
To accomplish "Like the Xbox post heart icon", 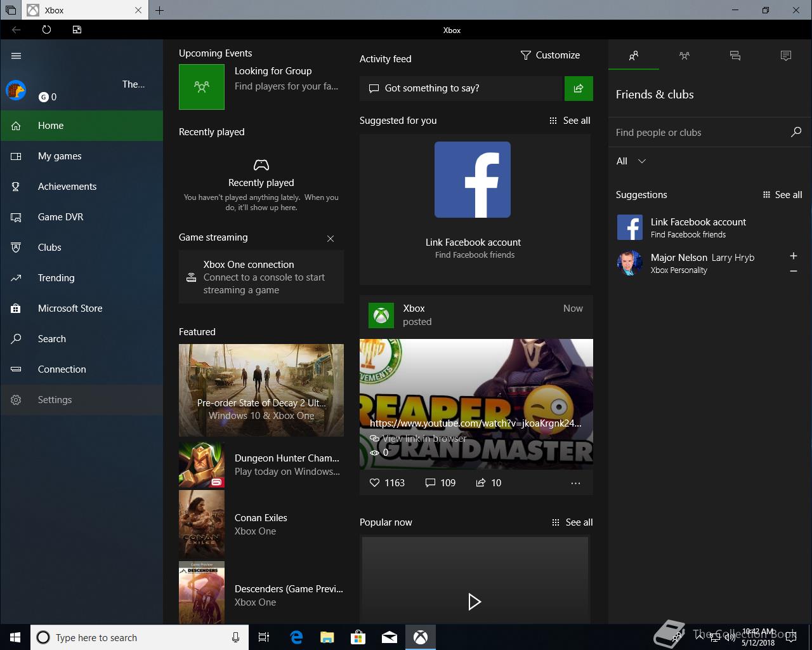I will 374,483.
